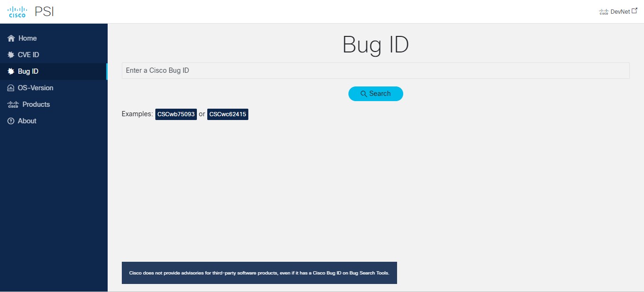Image resolution: width=644 pixels, height=292 pixels.
Task: Go to Home in the sidebar
Action: pos(53,38)
